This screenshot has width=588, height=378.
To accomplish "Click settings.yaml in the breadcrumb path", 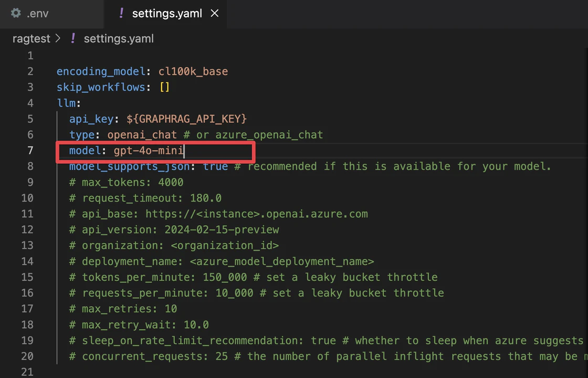I will (x=119, y=39).
